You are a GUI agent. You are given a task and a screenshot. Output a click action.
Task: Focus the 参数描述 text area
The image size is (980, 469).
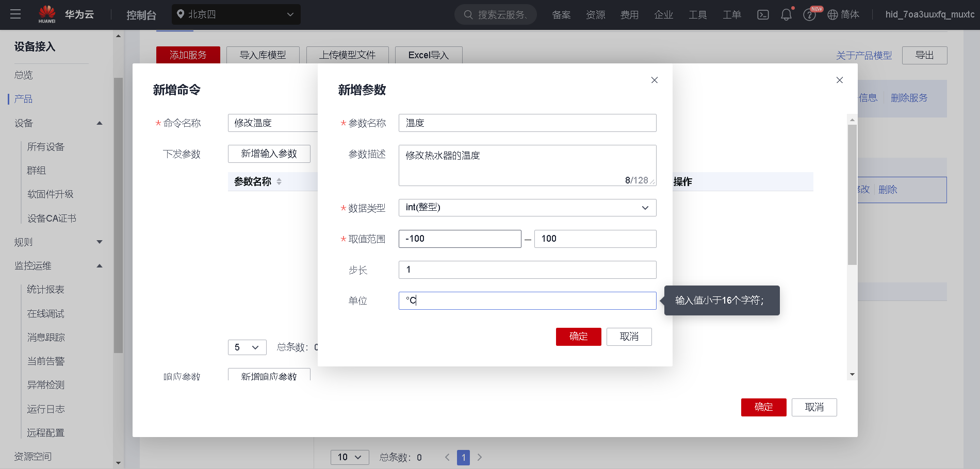pos(527,165)
